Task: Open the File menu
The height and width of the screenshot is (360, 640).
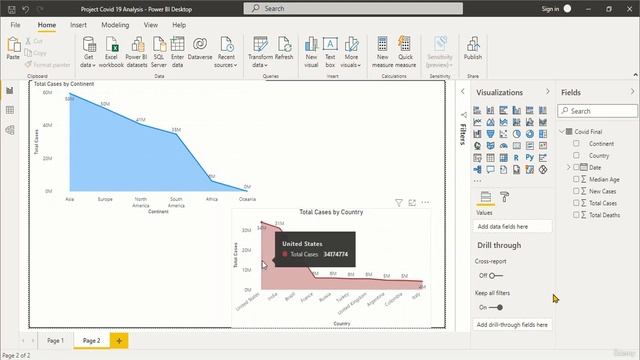Action: 16,25
